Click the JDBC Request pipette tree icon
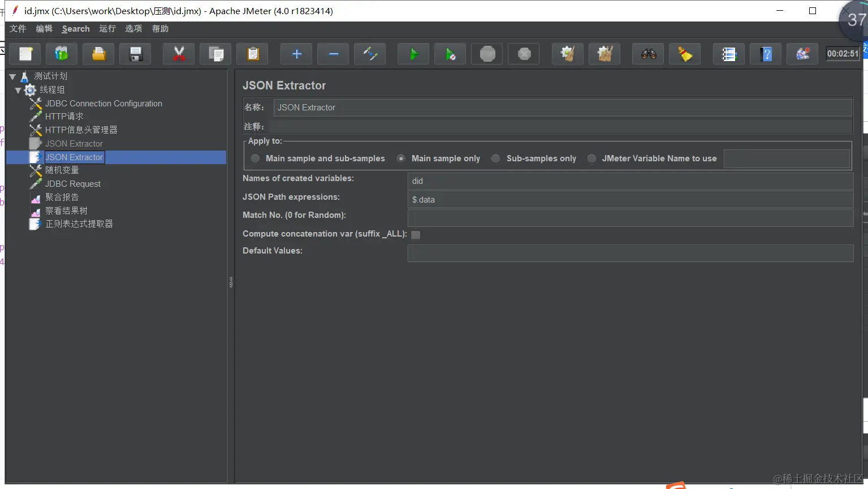Viewport: 868px width, 489px height. (x=36, y=184)
